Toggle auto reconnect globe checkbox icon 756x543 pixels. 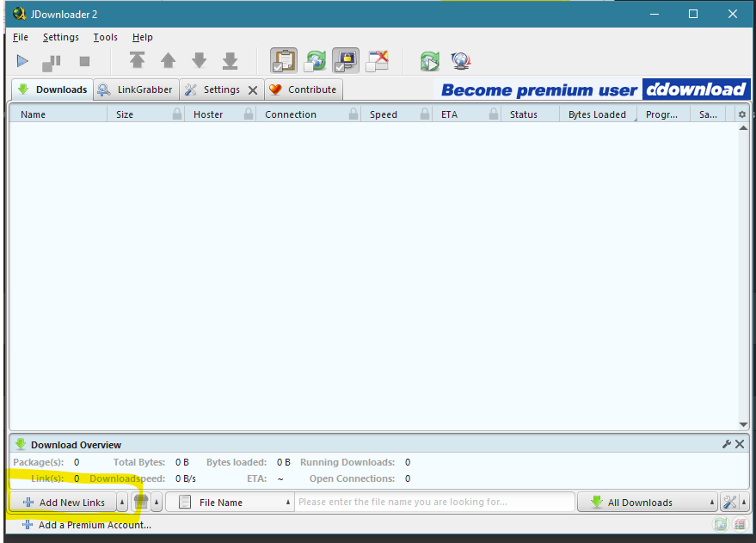pos(315,61)
